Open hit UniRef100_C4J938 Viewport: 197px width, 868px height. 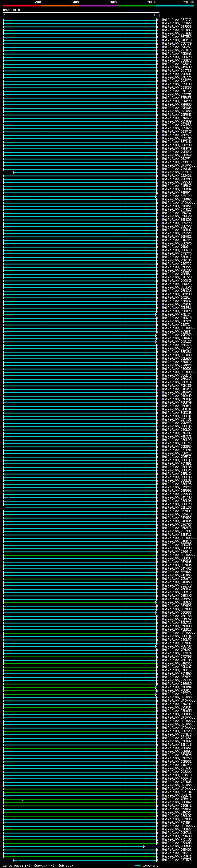[177, 26]
